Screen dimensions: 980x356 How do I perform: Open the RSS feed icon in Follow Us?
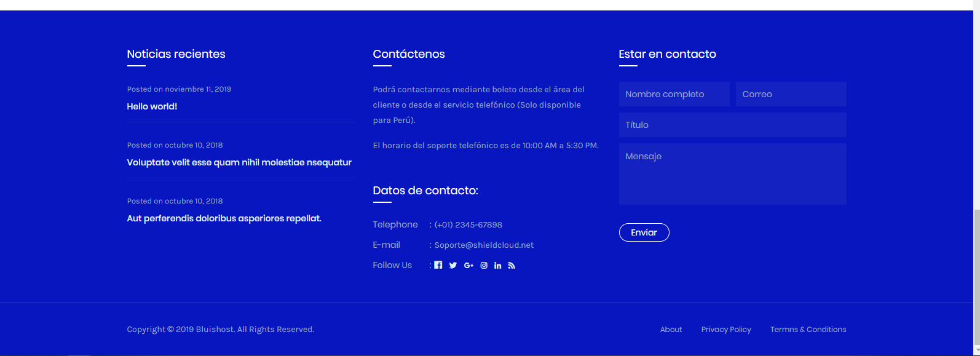pyautogui.click(x=512, y=266)
